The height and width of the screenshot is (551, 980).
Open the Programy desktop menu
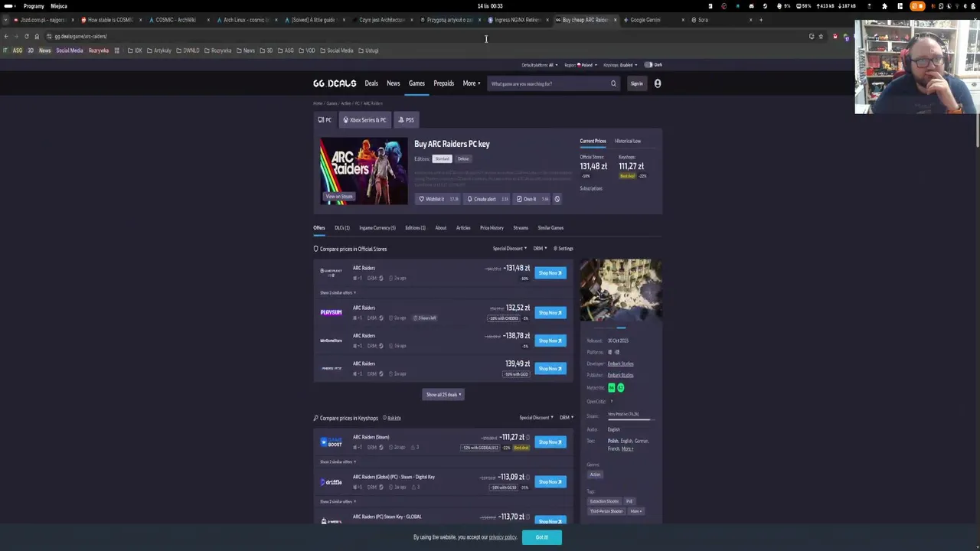pyautogui.click(x=33, y=6)
